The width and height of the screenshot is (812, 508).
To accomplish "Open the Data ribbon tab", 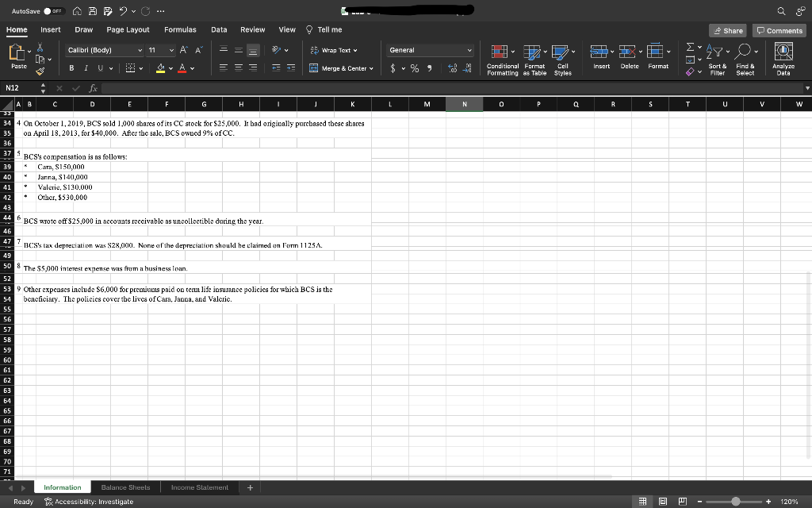I will [x=219, y=29].
